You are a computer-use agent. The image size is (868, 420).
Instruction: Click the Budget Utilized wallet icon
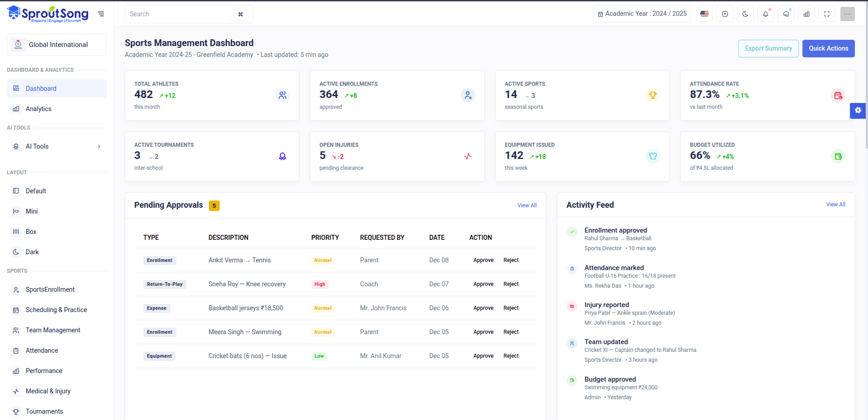pos(838,156)
